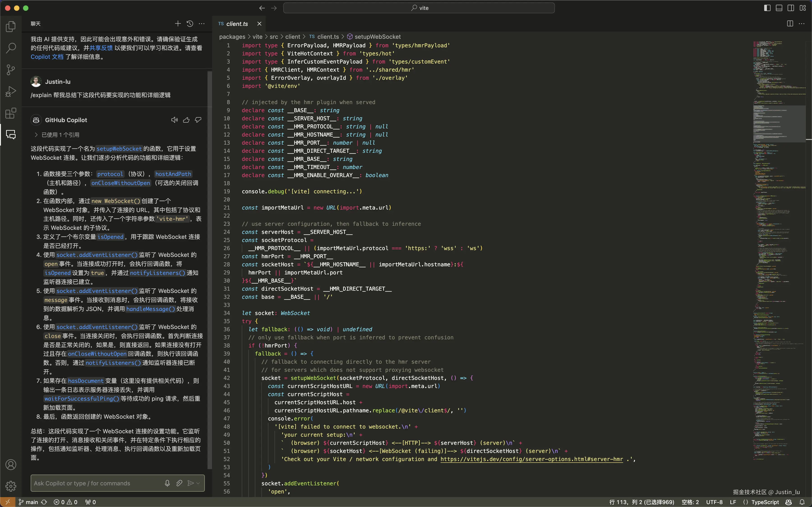Open the Extensions view icon
812x507 pixels.
point(11,113)
